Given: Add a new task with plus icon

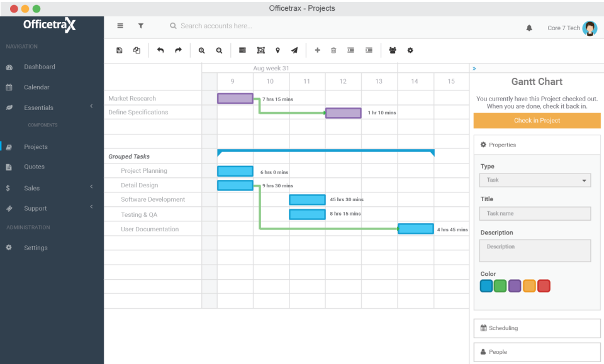Looking at the screenshot, I should (x=317, y=50).
